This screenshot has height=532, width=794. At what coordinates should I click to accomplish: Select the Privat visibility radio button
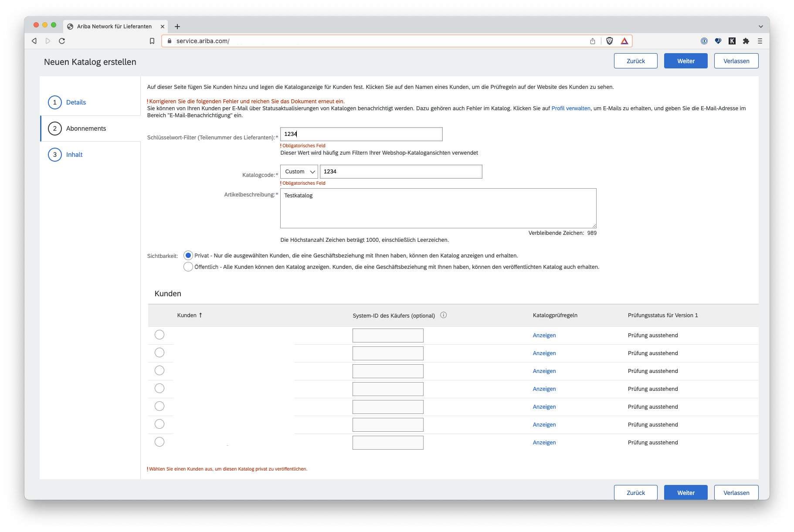(188, 255)
